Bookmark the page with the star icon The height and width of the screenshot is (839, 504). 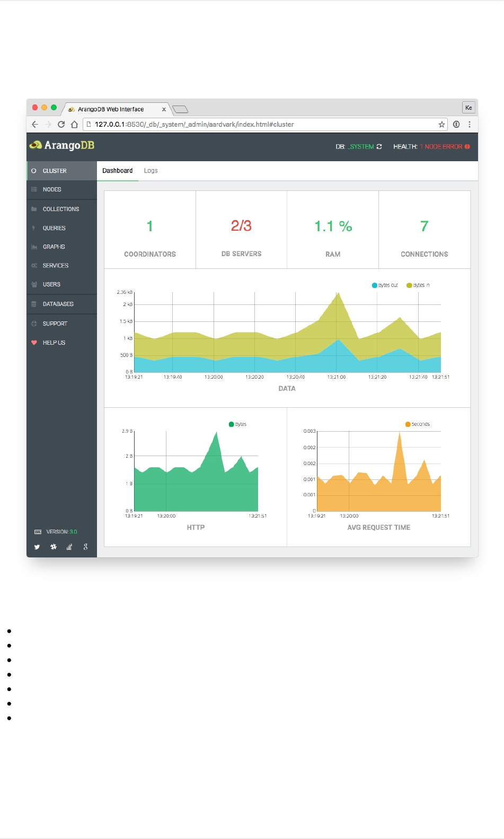pos(441,124)
